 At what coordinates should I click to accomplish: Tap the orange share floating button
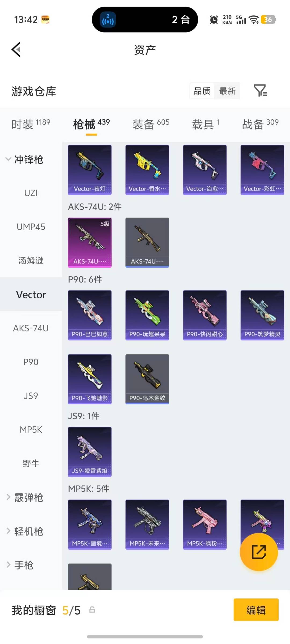(x=259, y=552)
